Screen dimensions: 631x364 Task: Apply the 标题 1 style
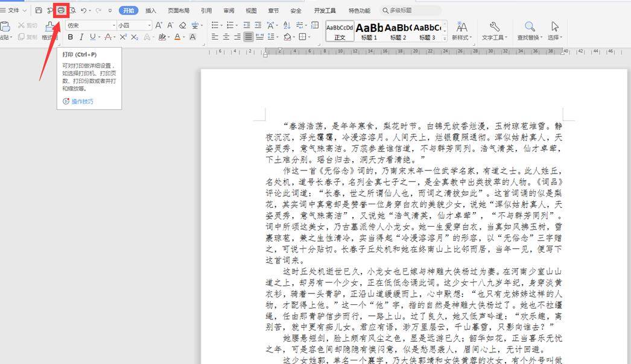(369, 31)
